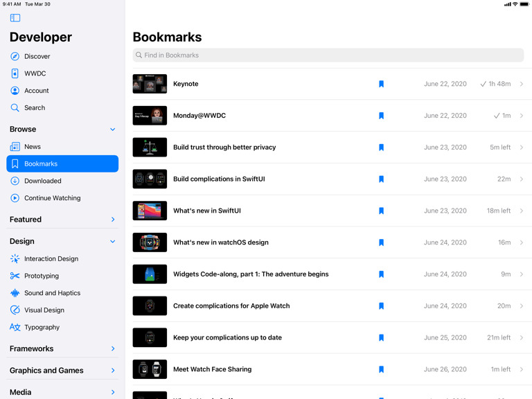Open Build trust through better privacy chevron
The image size is (532, 399).
(522, 148)
